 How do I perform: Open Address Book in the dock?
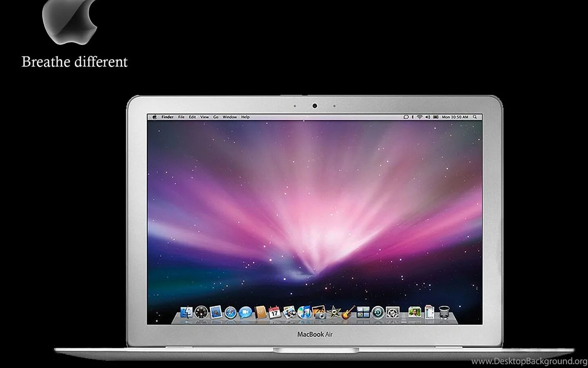point(260,313)
